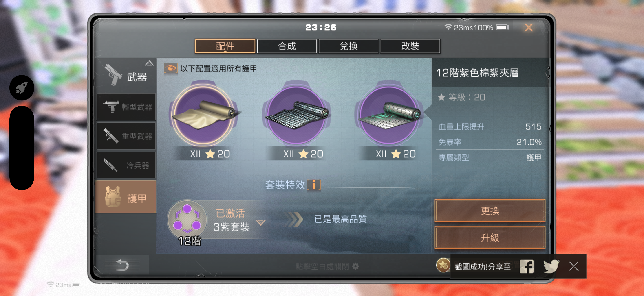Select 重型武器 category
644x296 pixels.
(x=126, y=136)
